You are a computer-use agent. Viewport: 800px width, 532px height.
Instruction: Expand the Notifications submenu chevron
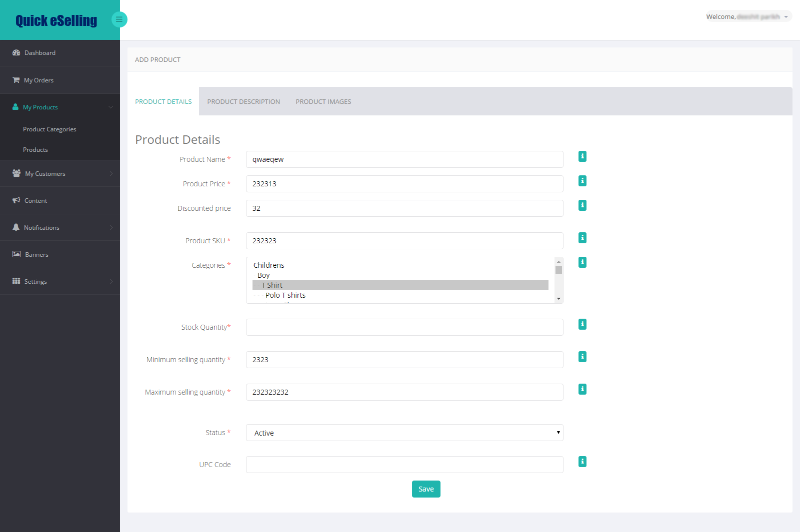click(x=111, y=227)
